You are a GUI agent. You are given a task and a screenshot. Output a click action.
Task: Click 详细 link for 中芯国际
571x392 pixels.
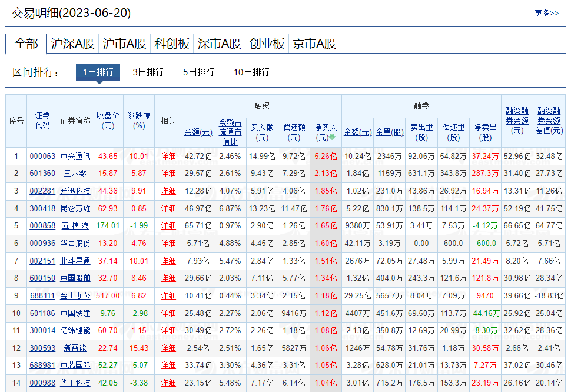168,366
